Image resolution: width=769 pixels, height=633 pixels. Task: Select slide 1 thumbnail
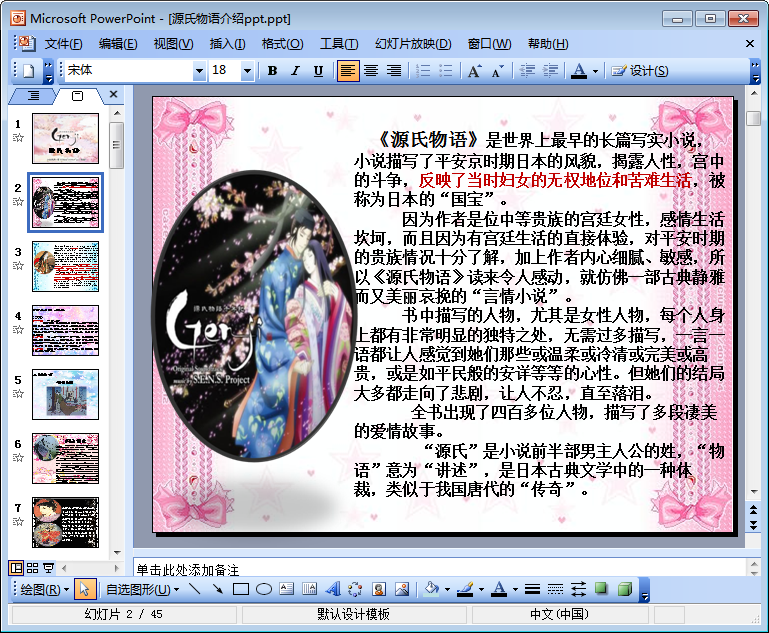65,138
